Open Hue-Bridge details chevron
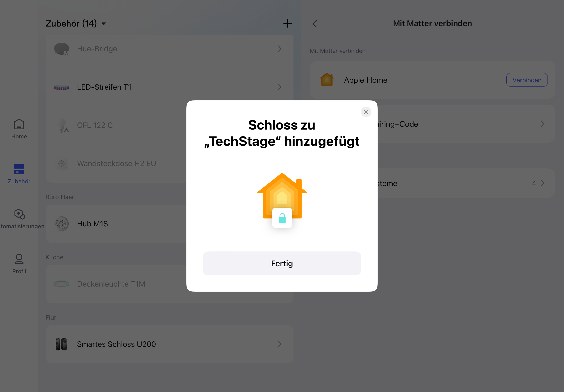This screenshot has width=564, height=392. click(279, 49)
